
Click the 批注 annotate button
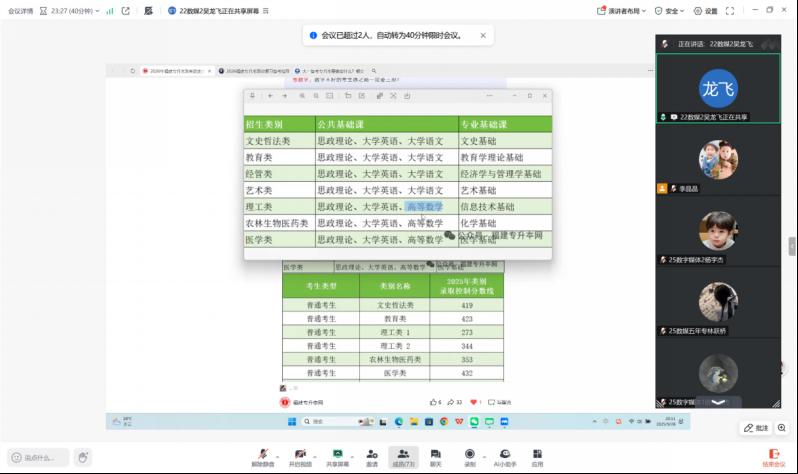point(756,428)
